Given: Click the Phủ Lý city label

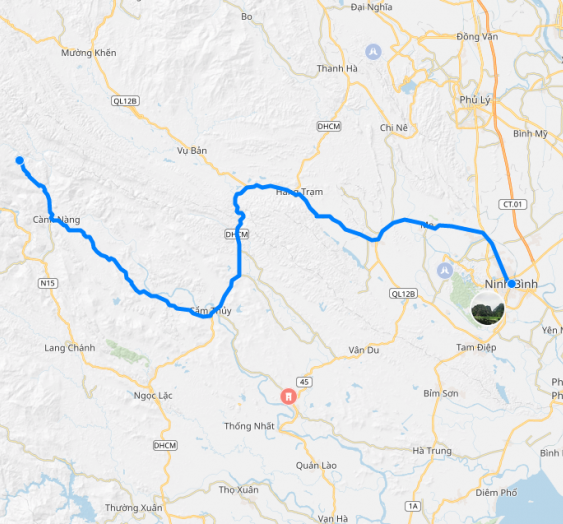Looking at the screenshot, I should (x=475, y=100).
